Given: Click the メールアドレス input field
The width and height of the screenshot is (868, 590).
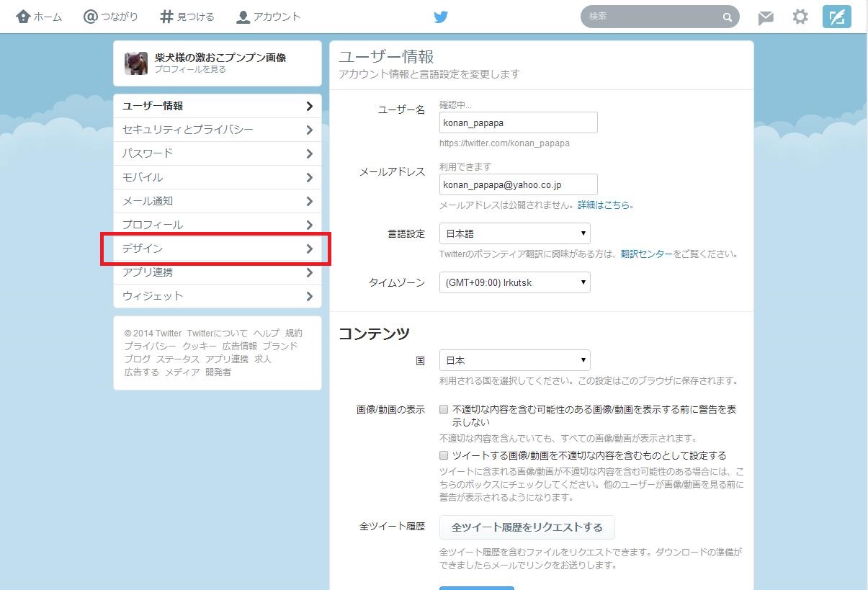Looking at the screenshot, I should tap(519, 184).
